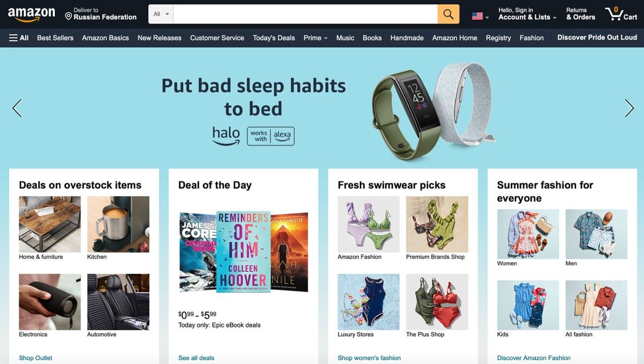This screenshot has width=644, height=364.
Task: Go to previous banner slide arrow
Action: tap(17, 108)
